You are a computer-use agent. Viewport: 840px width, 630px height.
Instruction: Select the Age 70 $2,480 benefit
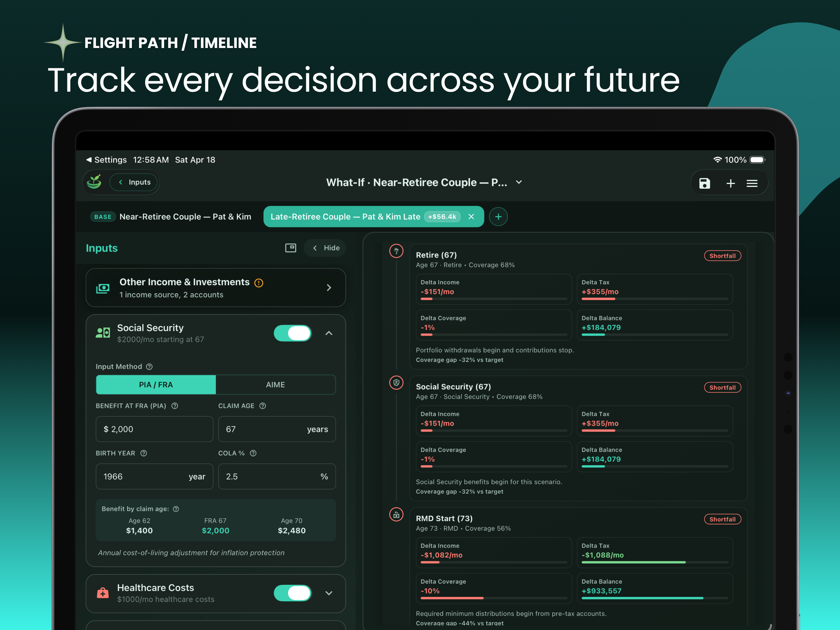[292, 526]
